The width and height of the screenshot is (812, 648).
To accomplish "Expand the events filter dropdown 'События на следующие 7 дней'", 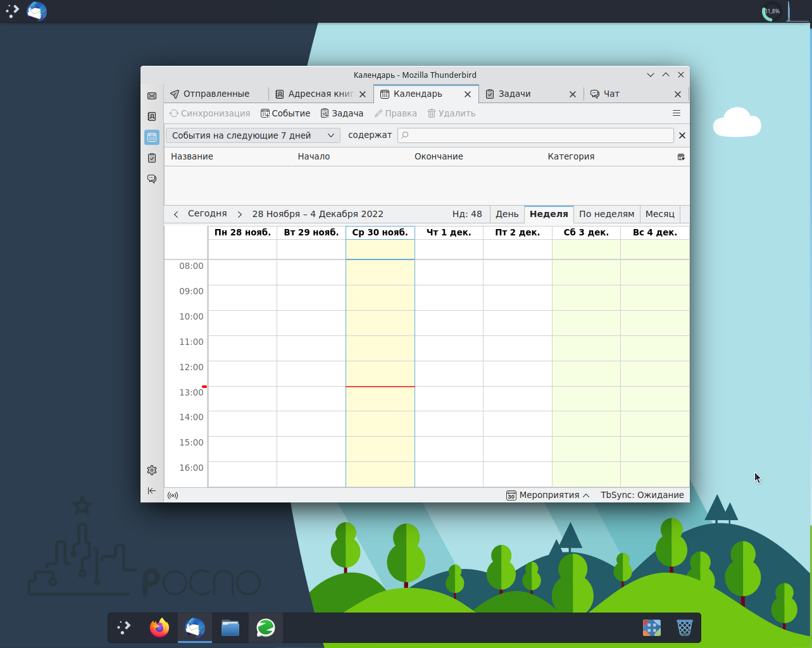I will click(253, 135).
